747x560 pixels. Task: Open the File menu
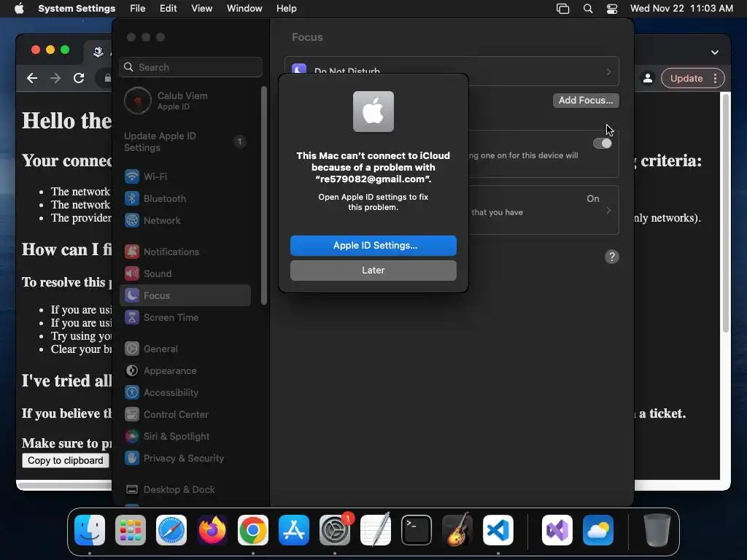click(138, 9)
